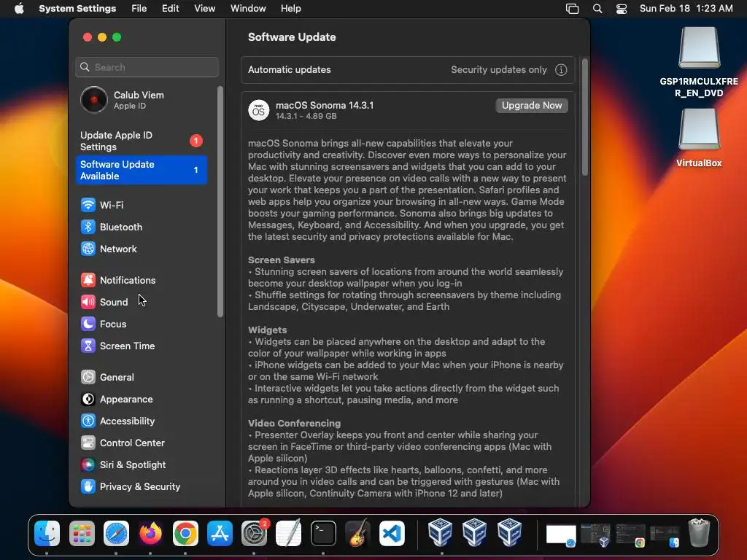Select the VirtualBox disk on desktop
This screenshot has height=560, width=747.
[699, 138]
